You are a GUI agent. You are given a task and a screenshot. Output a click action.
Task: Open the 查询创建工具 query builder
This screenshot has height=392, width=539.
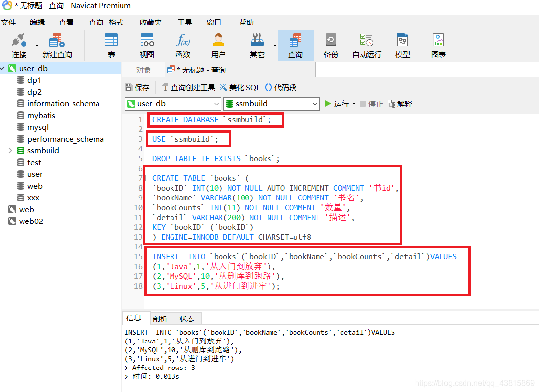[x=188, y=87]
